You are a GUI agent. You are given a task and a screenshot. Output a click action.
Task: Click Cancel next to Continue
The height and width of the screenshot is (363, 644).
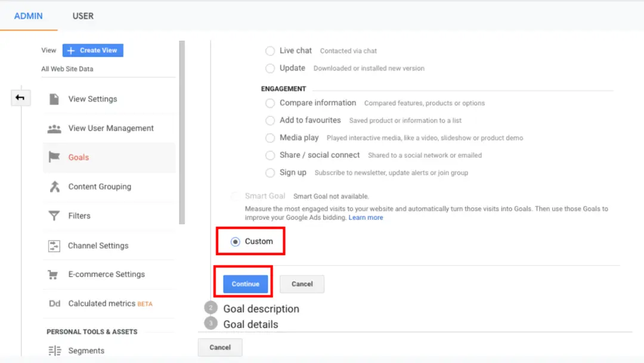pos(302,284)
